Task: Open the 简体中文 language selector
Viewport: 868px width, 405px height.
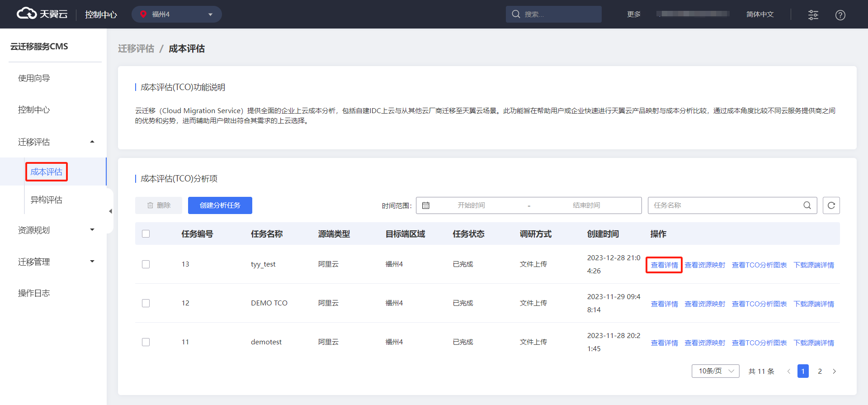Action: (x=759, y=14)
